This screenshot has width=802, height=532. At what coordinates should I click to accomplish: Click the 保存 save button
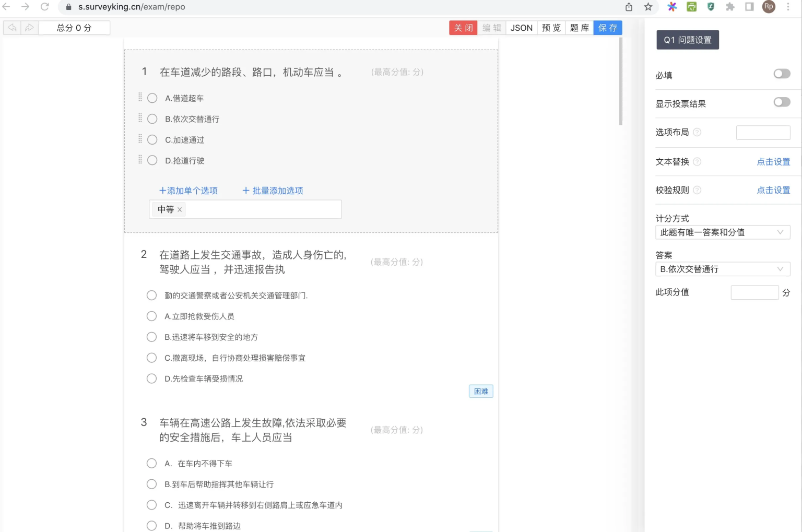(x=607, y=28)
